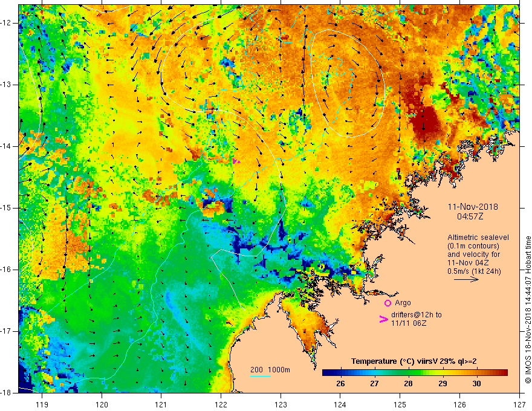Screen dimensions: 532x411
Task: Click the longitude label 119
Action: tap(42, 404)
